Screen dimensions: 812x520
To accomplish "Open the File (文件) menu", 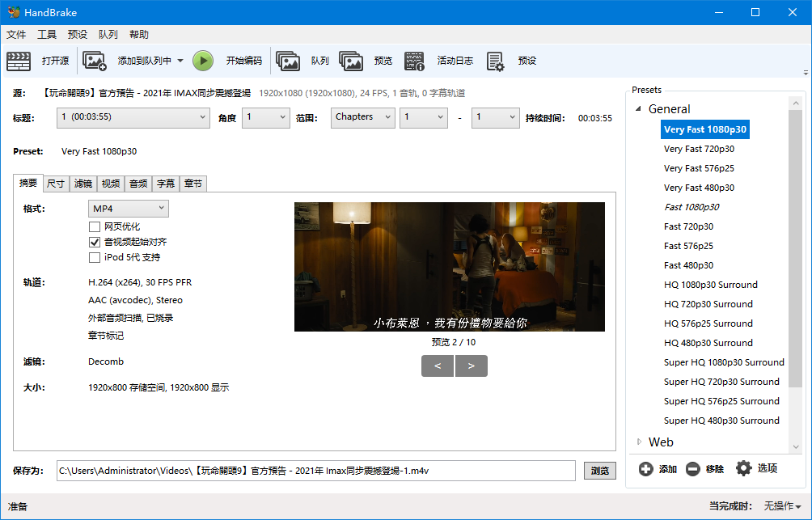I will (16, 35).
